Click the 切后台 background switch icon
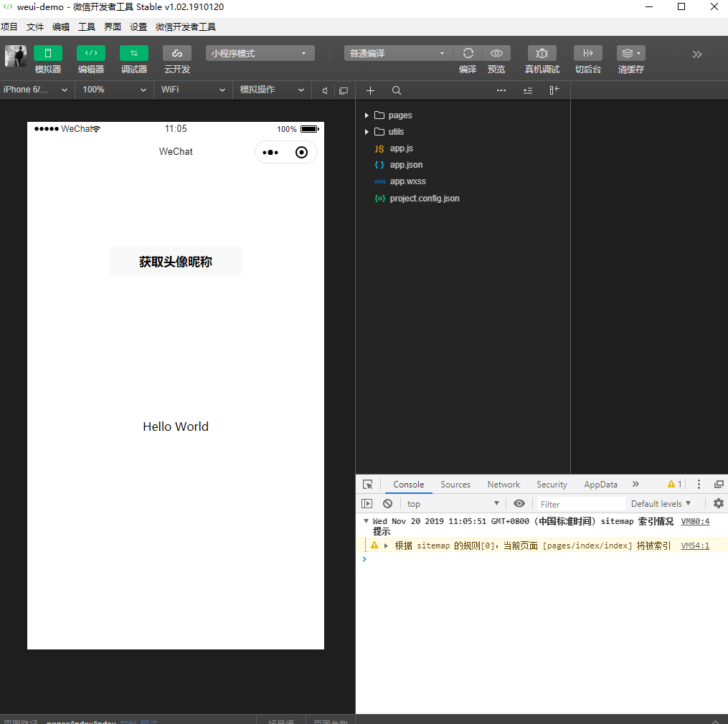728x724 pixels. coord(588,53)
